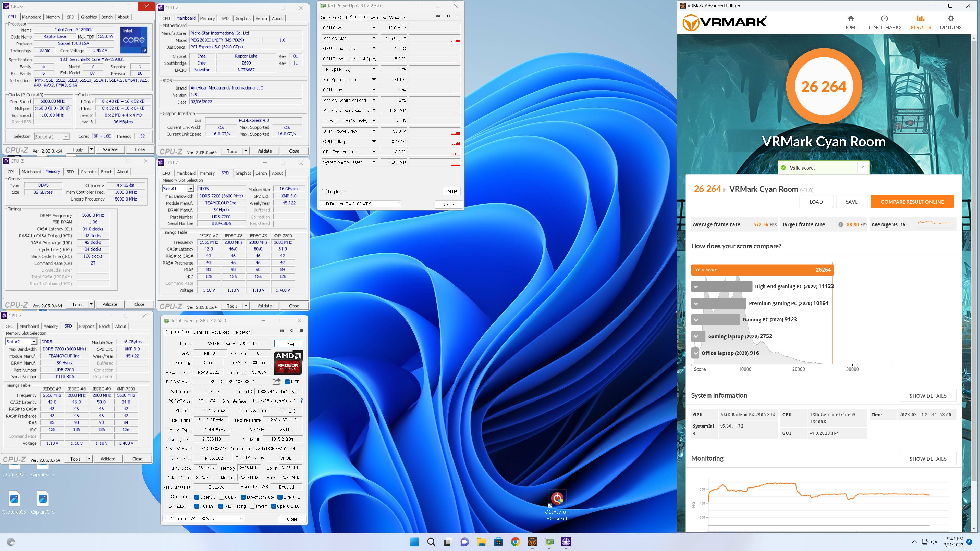Open taskbar Search

[431, 542]
